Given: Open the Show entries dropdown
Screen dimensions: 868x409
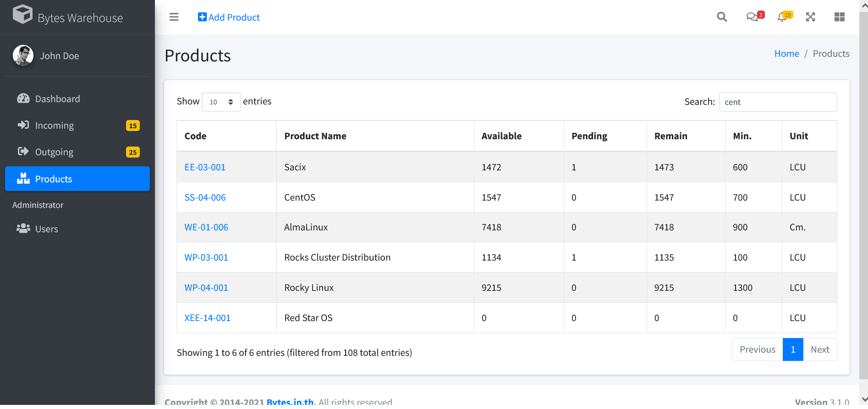Looking at the screenshot, I should pyautogui.click(x=221, y=102).
